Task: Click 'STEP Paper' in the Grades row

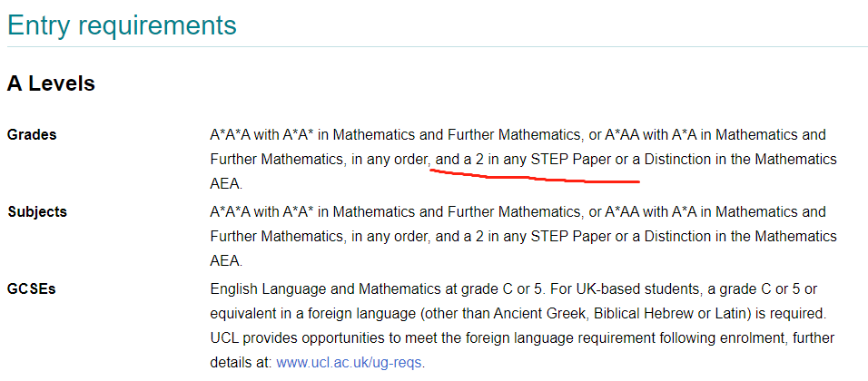Action: tap(571, 161)
